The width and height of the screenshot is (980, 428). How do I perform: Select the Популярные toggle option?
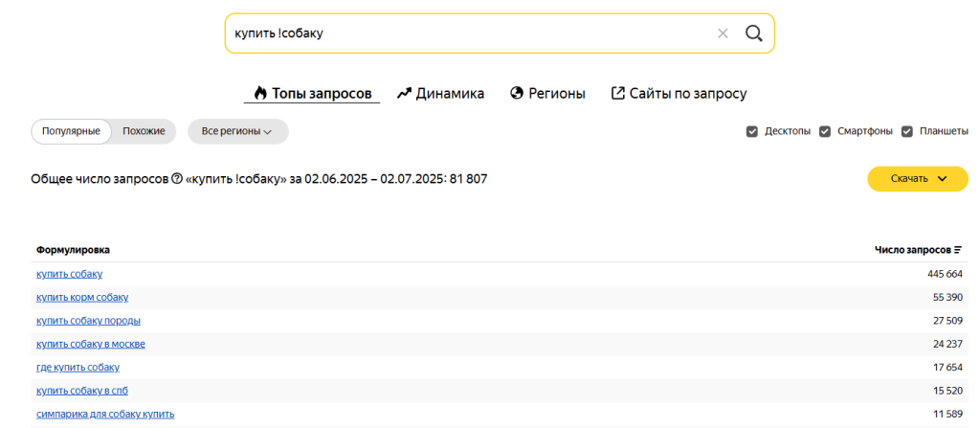(x=72, y=131)
